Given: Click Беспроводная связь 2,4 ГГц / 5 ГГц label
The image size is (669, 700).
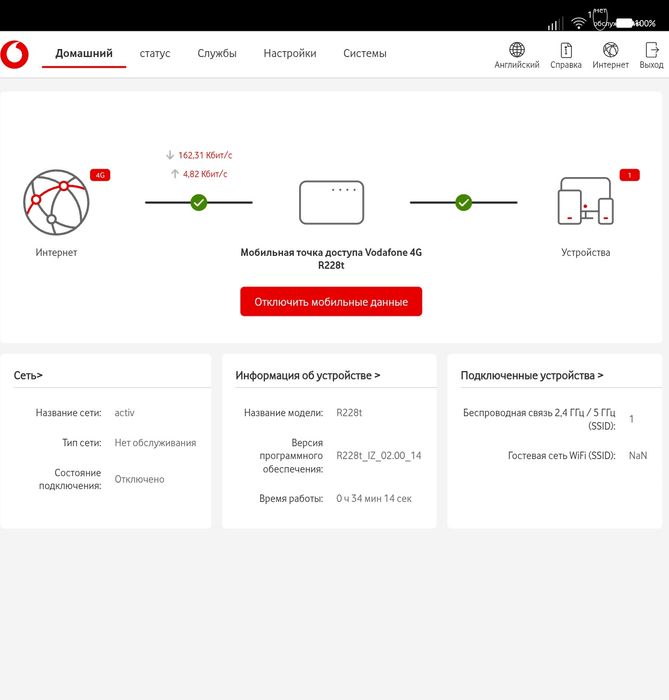Looking at the screenshot, I should tap(539, 419).
